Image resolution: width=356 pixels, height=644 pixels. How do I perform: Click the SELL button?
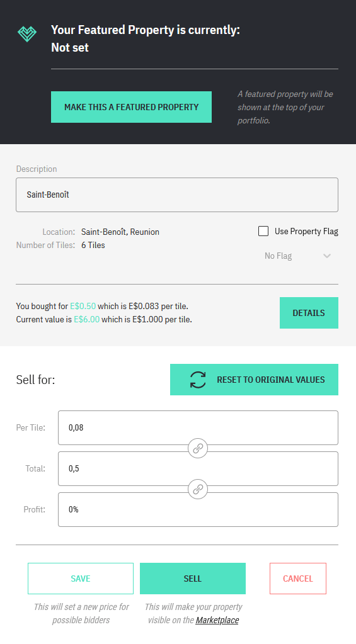[192, 579]
